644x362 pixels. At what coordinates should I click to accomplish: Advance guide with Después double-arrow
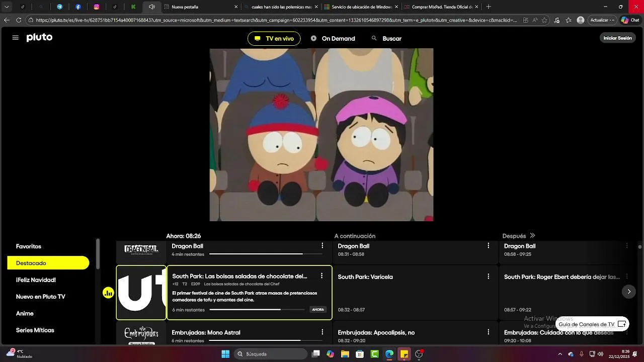coord(532,236)
